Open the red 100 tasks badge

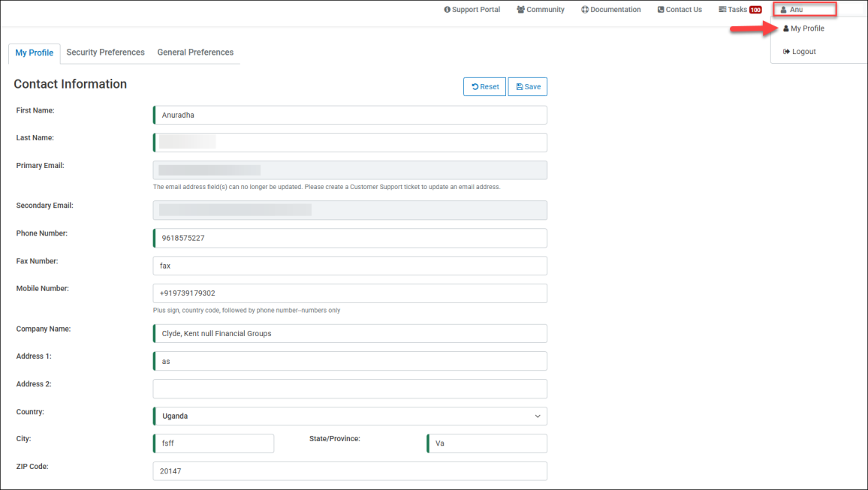click(x=755, y=10)
